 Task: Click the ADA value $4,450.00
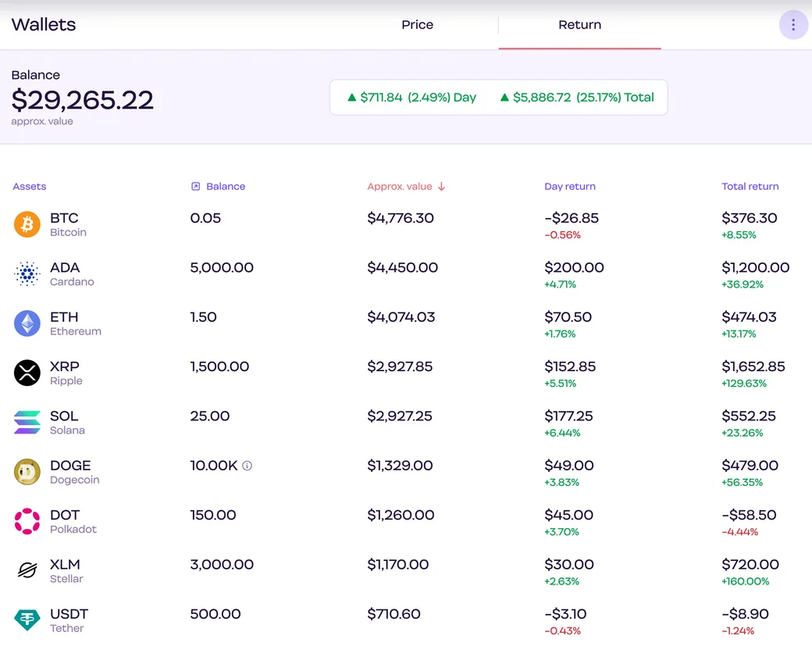[402, 267]
